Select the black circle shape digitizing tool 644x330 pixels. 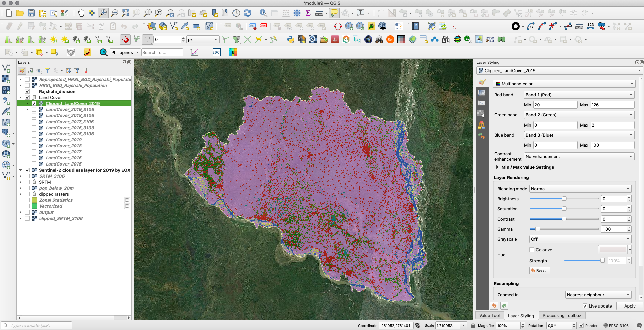(515, 26)
